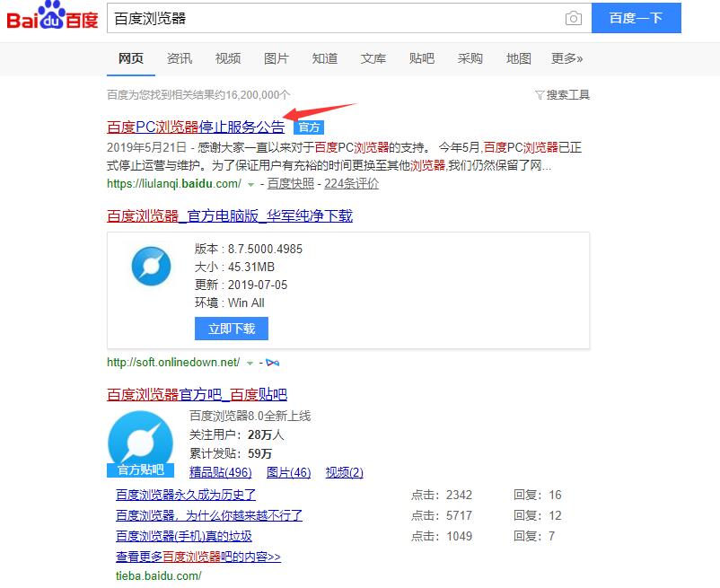This screenshot has width=720, height=588.
Task: Click the http://soft.onlinedown.net/ URL
Action: click(173, 362)
